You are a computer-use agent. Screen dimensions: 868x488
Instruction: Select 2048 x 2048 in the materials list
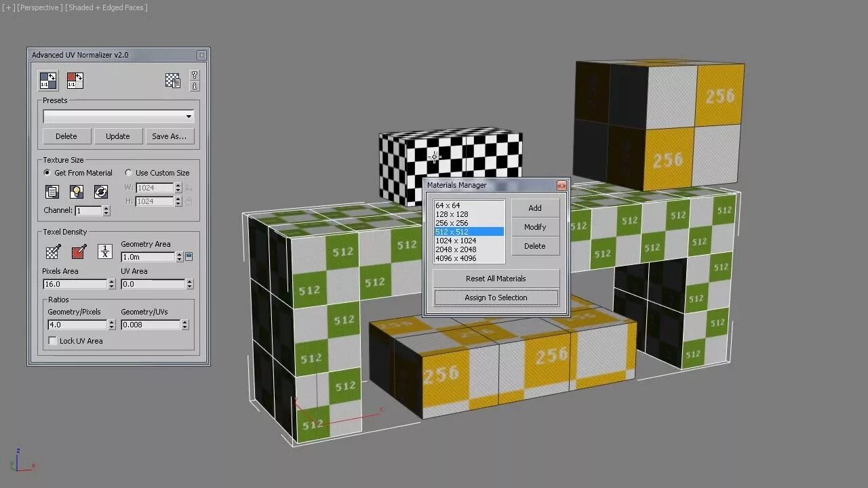(x=469, y=249)
